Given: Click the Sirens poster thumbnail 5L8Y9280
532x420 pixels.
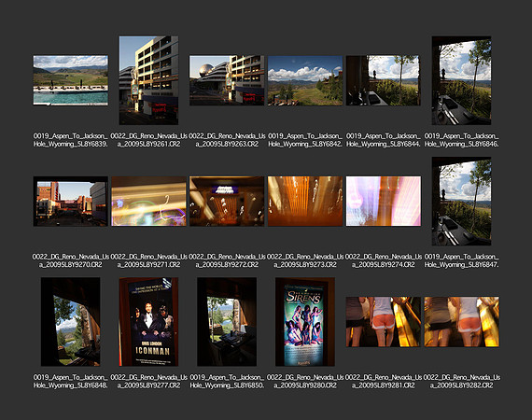Looking at the screenshot, I should point(305,322).
